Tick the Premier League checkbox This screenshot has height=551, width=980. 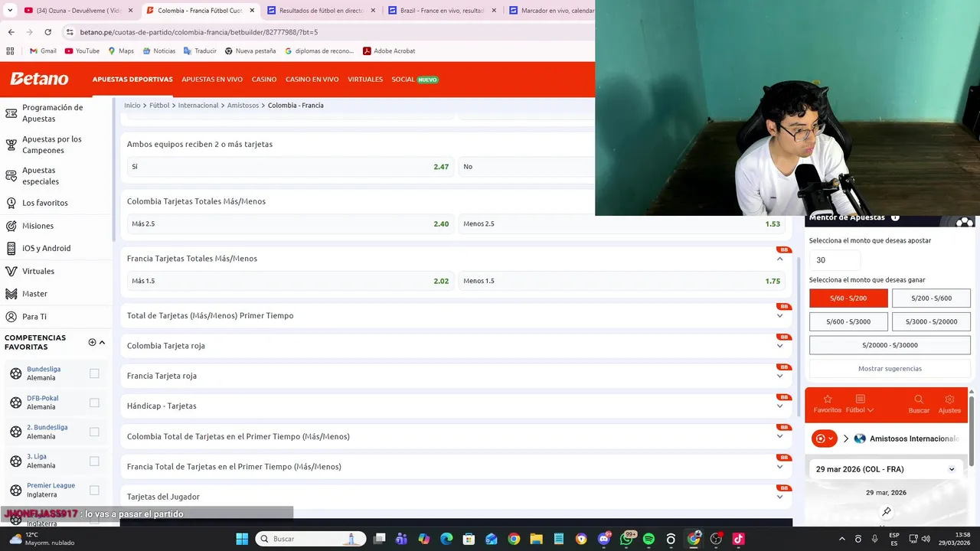tap(94, 490)
